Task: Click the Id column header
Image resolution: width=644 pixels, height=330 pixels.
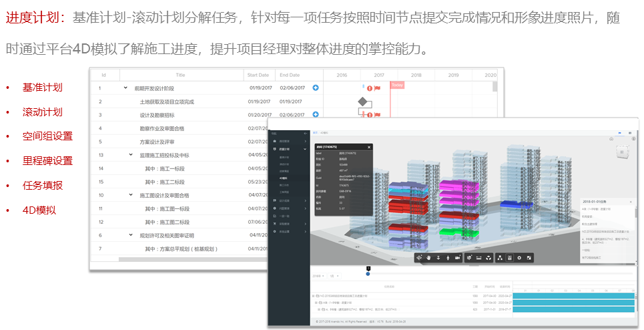Action: click(104, 75)
